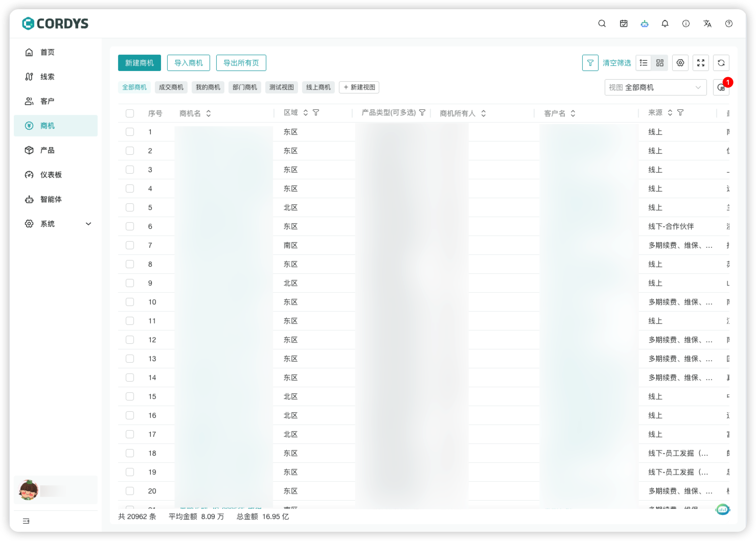756x541 pixels.
Task: Switch to card grid view icon
Action: 660,63
